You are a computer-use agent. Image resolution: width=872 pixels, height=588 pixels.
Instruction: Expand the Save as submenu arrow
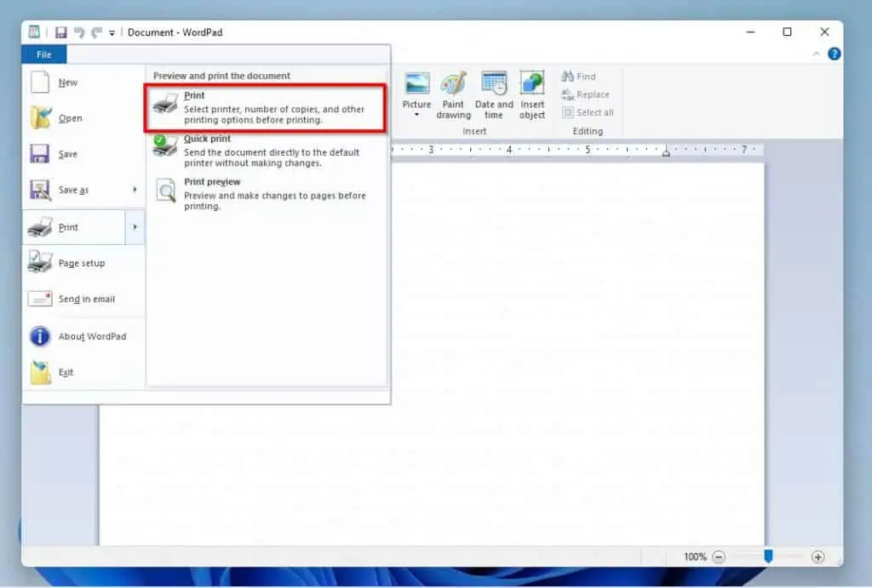coord(135,190)
